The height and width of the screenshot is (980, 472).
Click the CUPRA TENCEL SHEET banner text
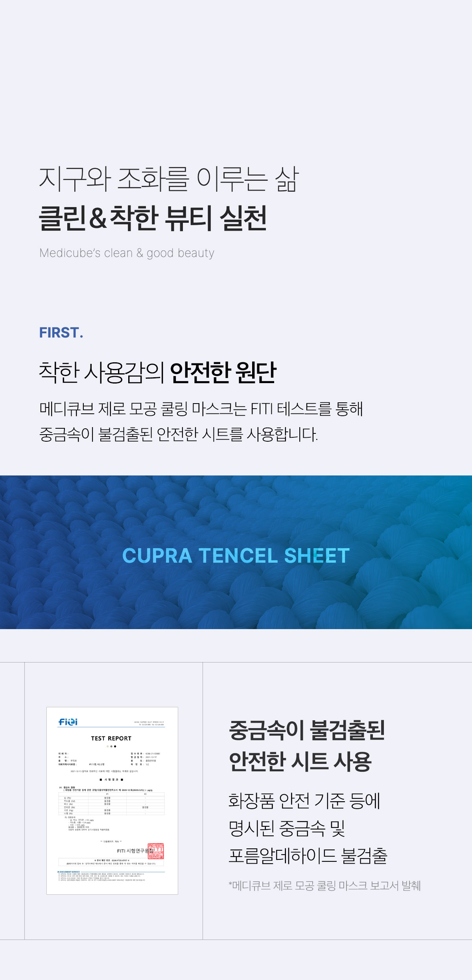pyautogui.click(x=236, y=556)
